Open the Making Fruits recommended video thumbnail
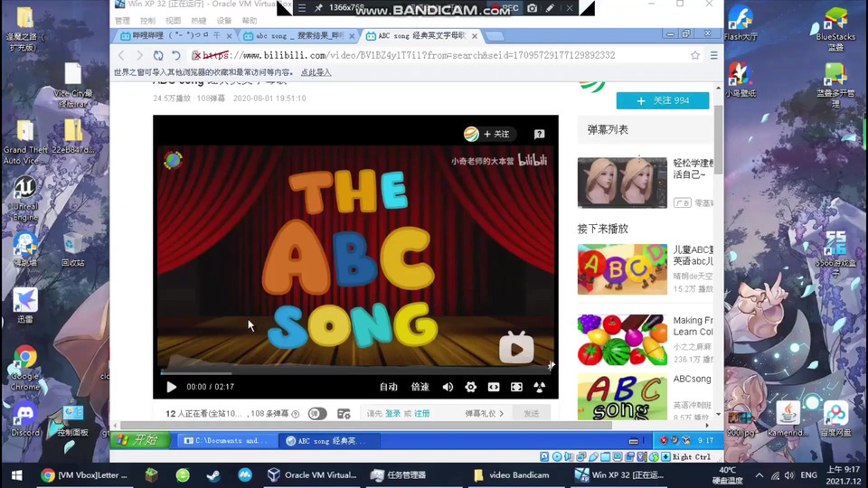868x488 pixels. 622,340
